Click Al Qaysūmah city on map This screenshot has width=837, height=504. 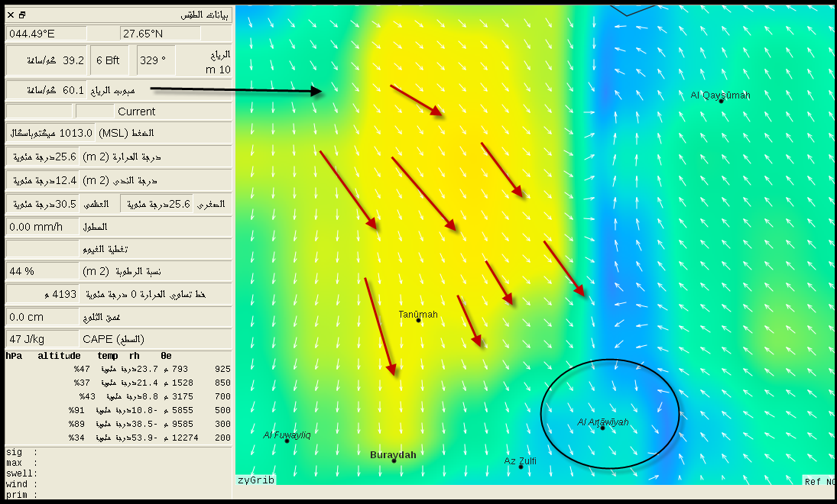click(x=720, y=95)
